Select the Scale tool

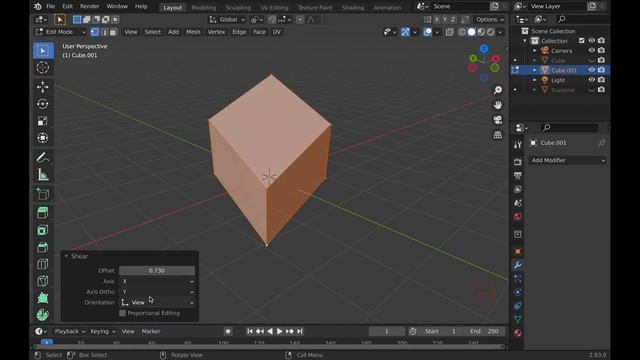click(43, 121)
